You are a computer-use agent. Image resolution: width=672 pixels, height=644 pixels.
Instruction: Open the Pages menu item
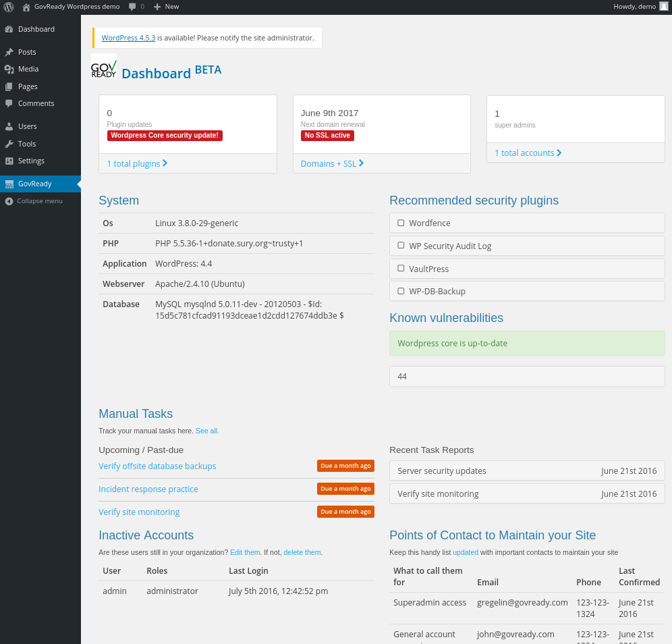(x=40, y=86)
